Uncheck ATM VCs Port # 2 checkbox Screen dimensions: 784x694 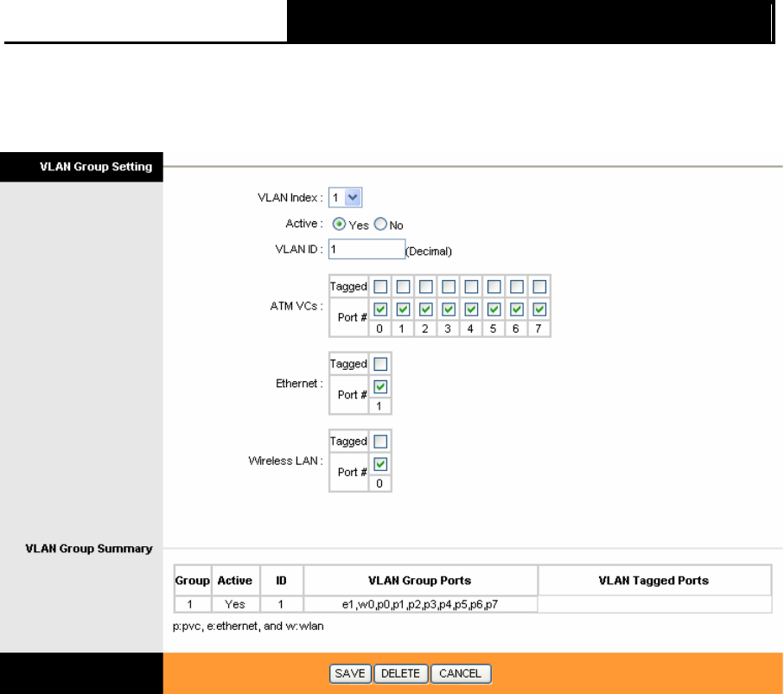click(426, 309)
